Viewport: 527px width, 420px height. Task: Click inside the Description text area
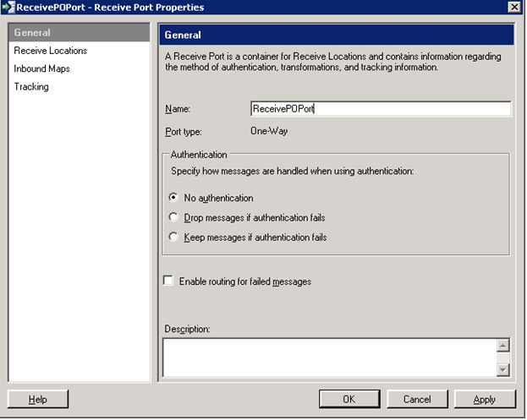click(328, 357)
